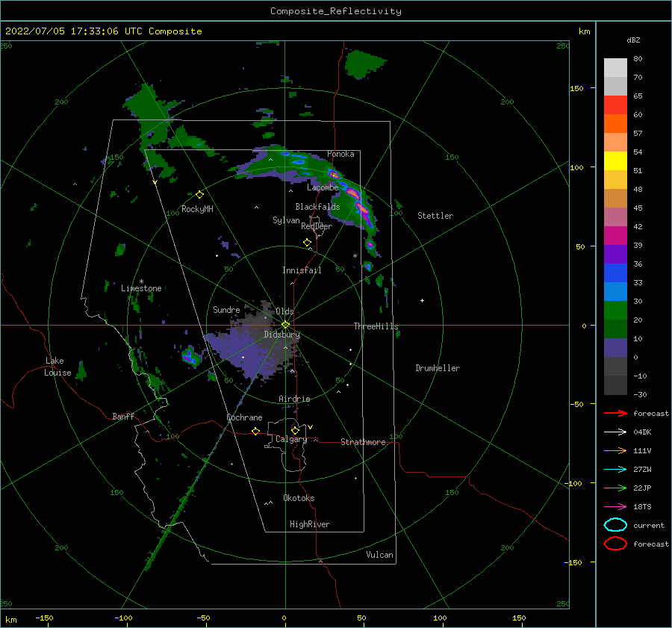
Task: Click the dBZ legend heading
Action: click(x=633, y=40)
